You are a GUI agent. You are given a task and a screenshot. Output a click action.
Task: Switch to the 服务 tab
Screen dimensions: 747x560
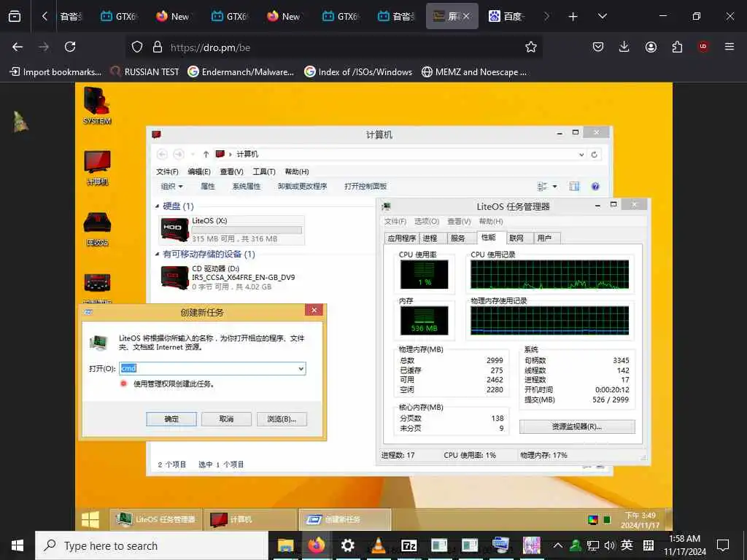(458, 238)
